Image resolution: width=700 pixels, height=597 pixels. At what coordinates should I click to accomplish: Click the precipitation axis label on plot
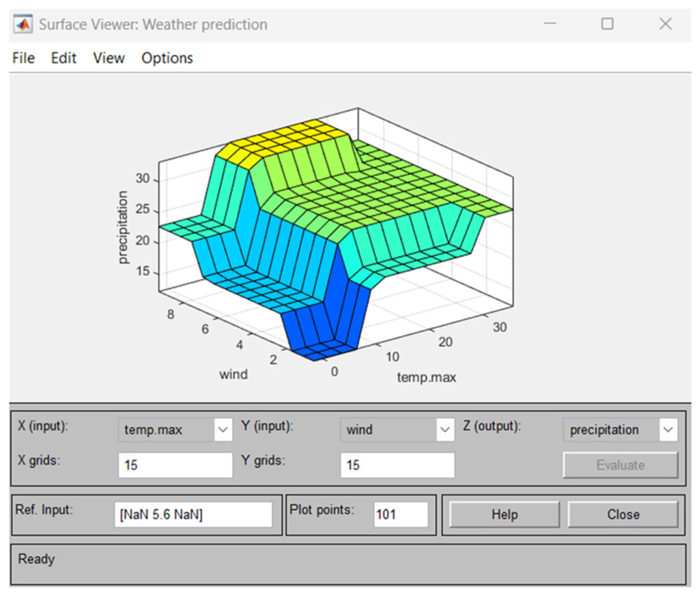coord(122,227)
